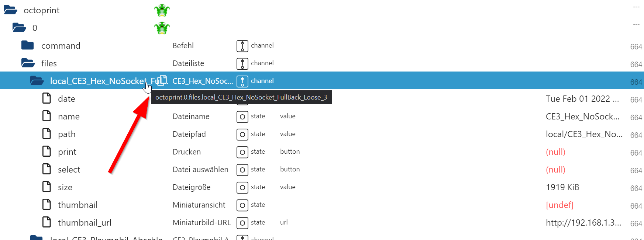Viewport: 644px width, 240px height.
Task: Click 664 permission value in command row
Action: 636,47
